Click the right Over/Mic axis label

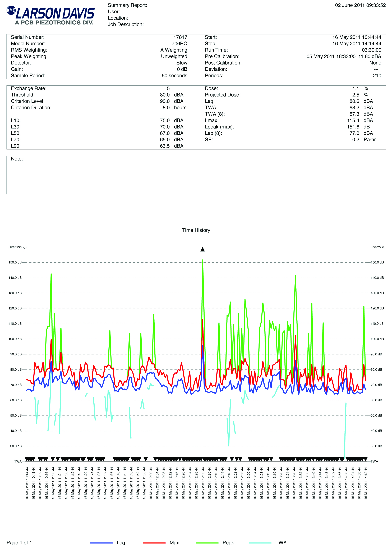tap(377, 247)
